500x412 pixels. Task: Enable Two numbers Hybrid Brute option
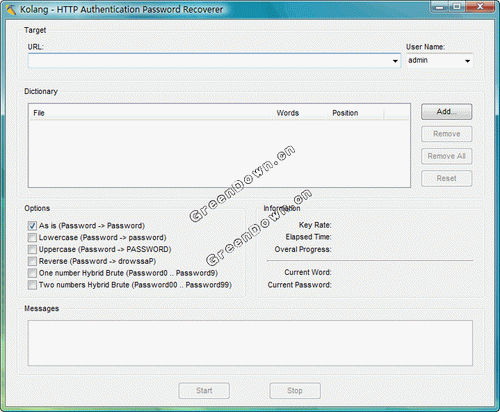(x=32, y=285)
